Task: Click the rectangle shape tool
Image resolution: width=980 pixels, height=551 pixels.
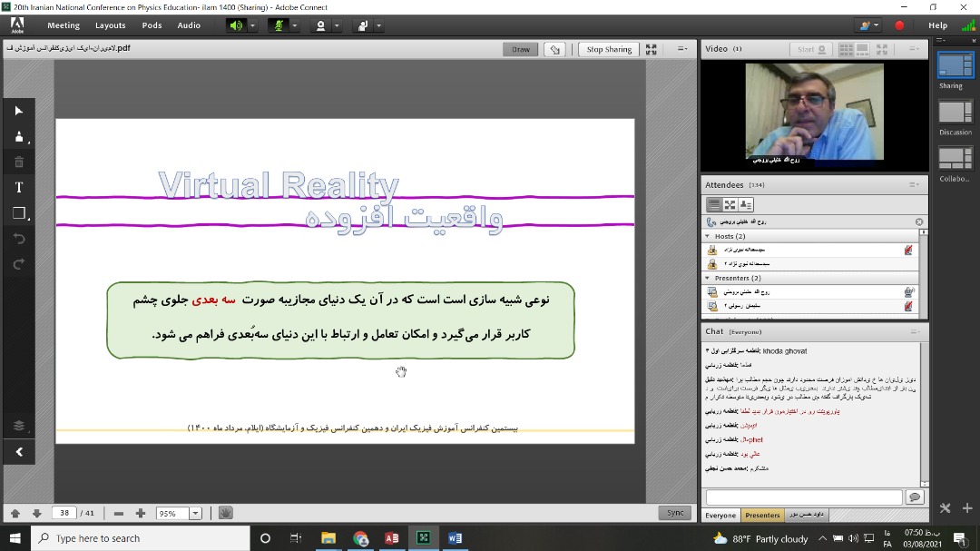Action: tap(19, 213)
